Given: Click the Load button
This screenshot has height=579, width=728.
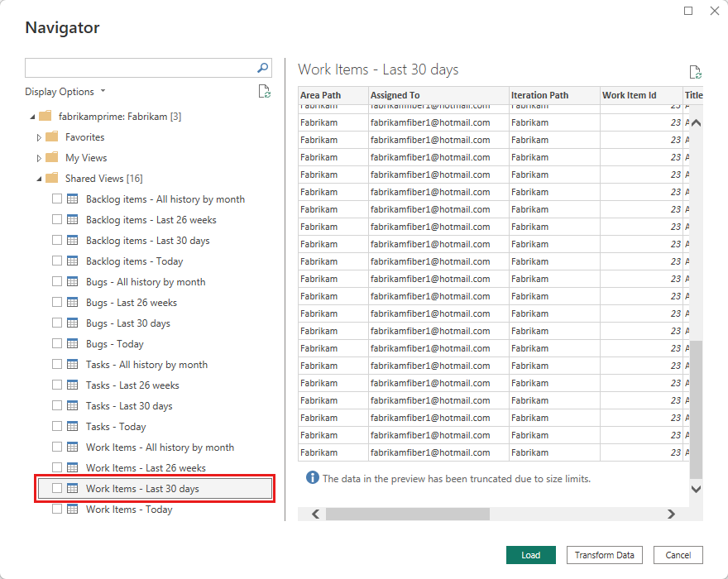Looking at the screenshot, I should [x=530, y=555].
